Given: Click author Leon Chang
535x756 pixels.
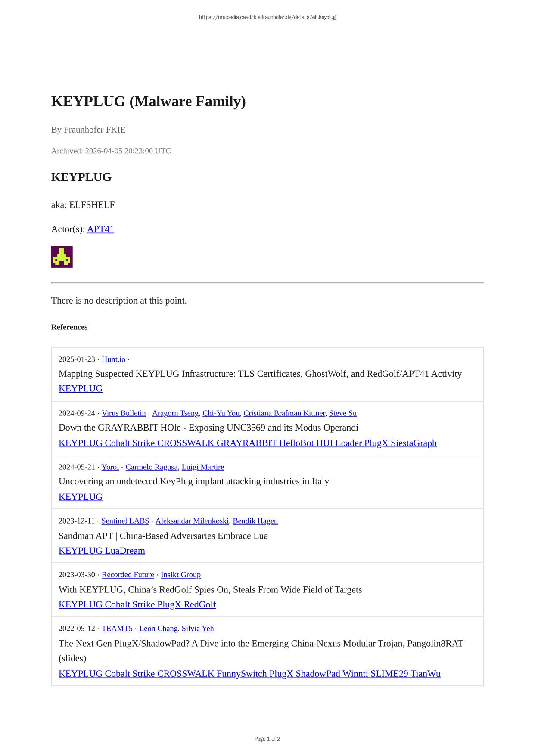Looking at the screenshot, I should 159,629.
